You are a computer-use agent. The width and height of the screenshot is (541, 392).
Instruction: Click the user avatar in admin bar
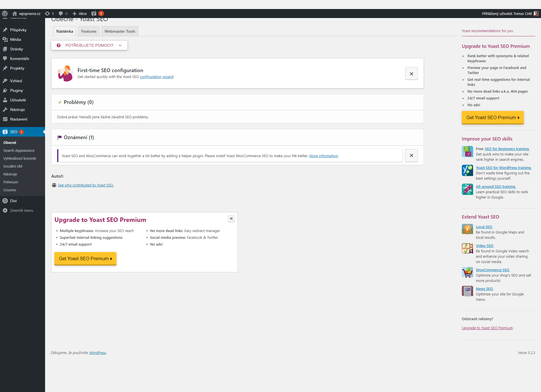point(536,14)
